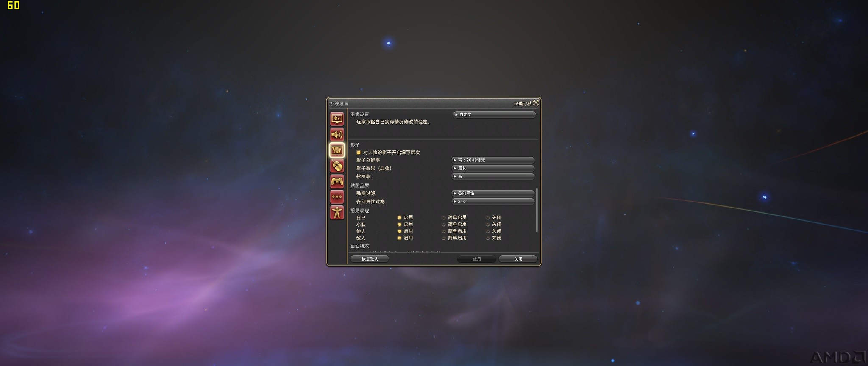Viewport: 868px width, 366px height.
Task: Open the accessibility settings person icon
Action: click(x=337, y=212)
